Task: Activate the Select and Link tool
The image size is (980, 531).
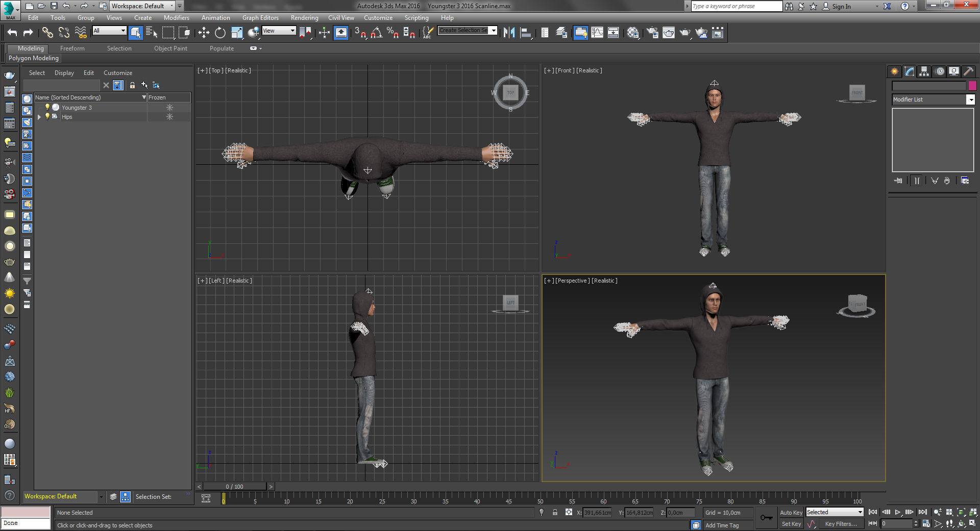Action: 47,33
